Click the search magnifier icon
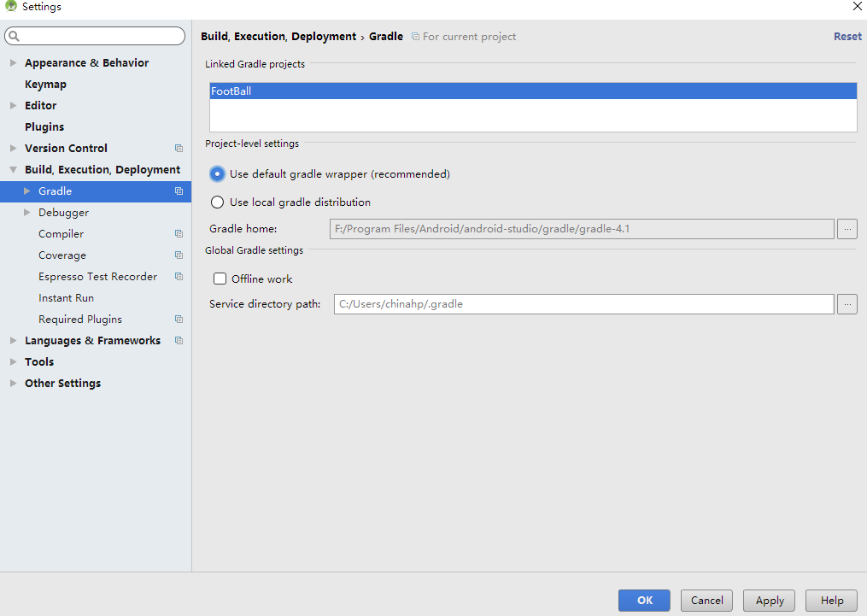867x616 pixels. click(x=15, y=37)
